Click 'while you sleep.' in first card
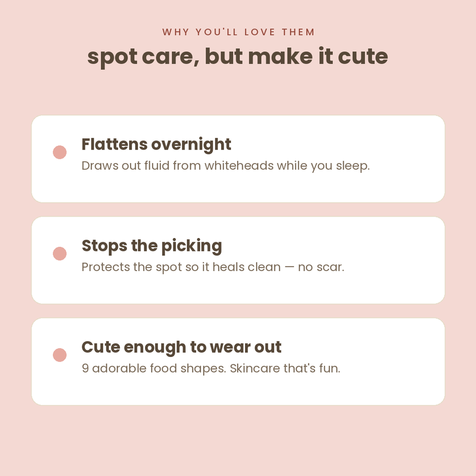 324,166
